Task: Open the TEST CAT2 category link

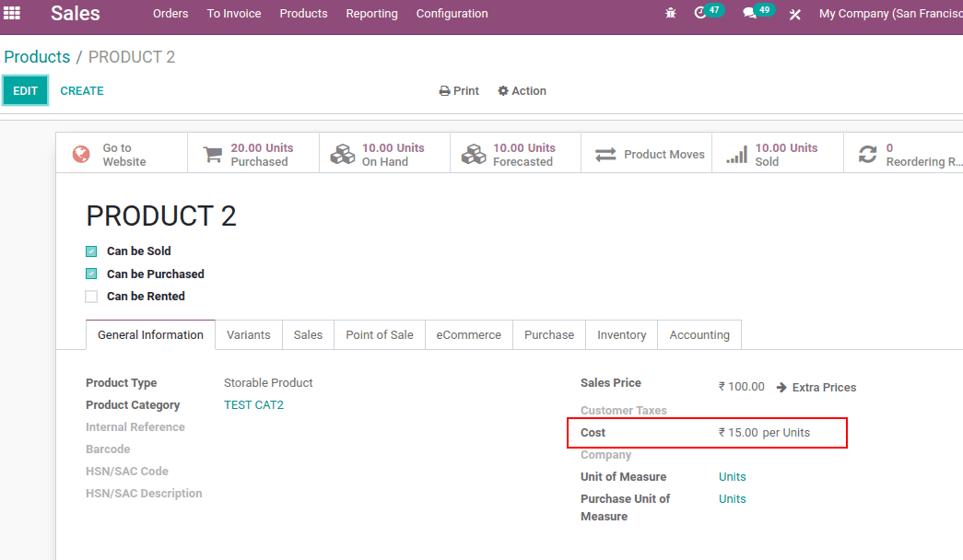Action: (253, 404)
